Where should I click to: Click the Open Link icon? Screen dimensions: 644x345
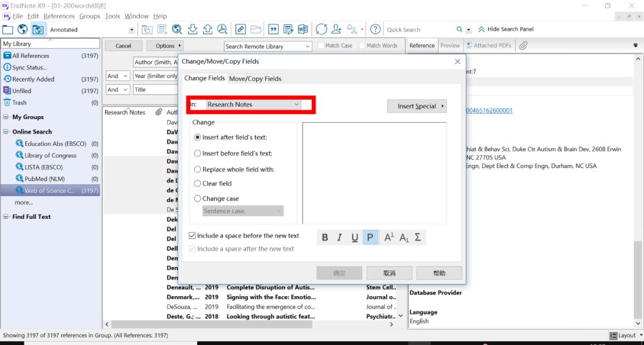[240, 30]
